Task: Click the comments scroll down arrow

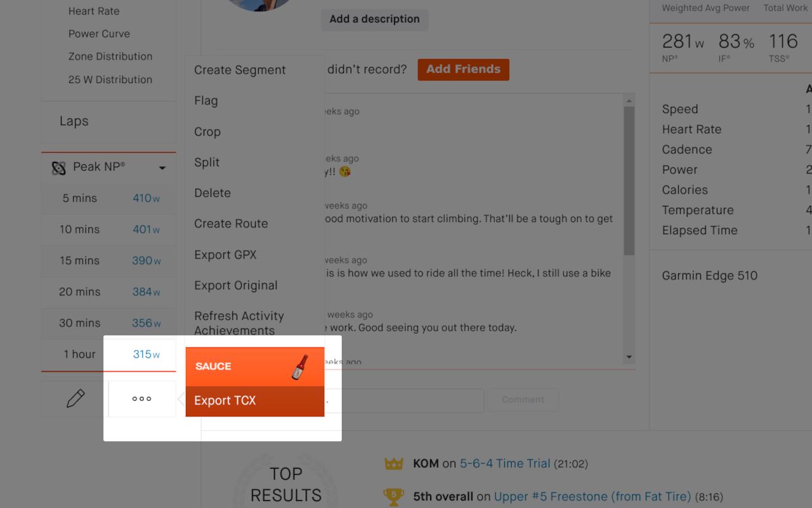Action: click(x=629, y=358)
